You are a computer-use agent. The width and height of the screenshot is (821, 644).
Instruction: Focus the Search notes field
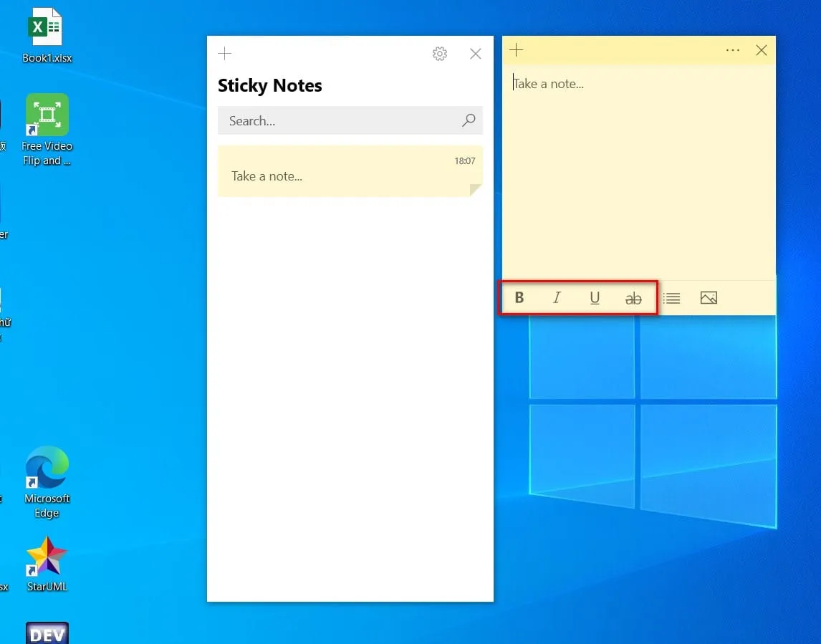pyautogui.click(x=337, y=121)
